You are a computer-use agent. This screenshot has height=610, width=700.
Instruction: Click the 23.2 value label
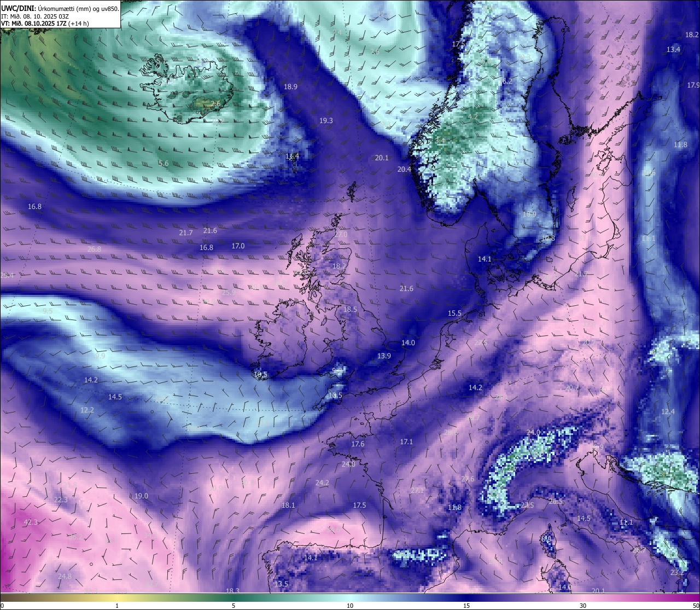pos(677,572)
